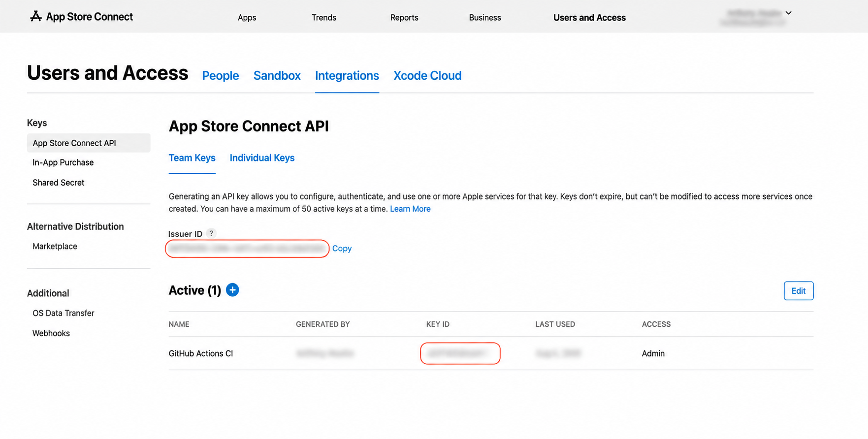
Task: Click the Last Used date for GitHub Actions CI
Action: tap(558, 353)
